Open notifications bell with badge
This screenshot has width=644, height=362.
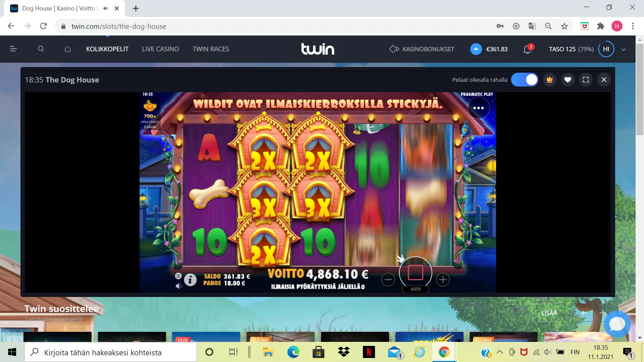[x=527, y=49]
